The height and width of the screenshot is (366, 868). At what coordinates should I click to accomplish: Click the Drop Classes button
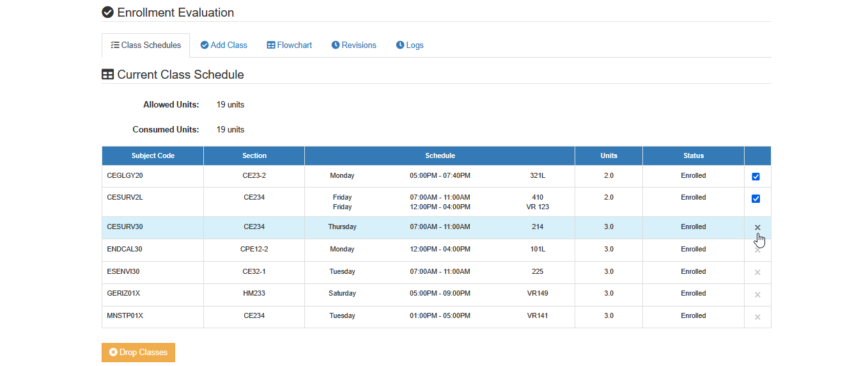click(138, 353)
